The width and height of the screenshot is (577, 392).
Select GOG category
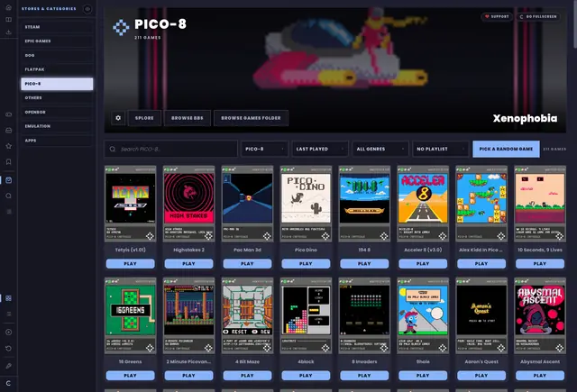tap(57, 56)
